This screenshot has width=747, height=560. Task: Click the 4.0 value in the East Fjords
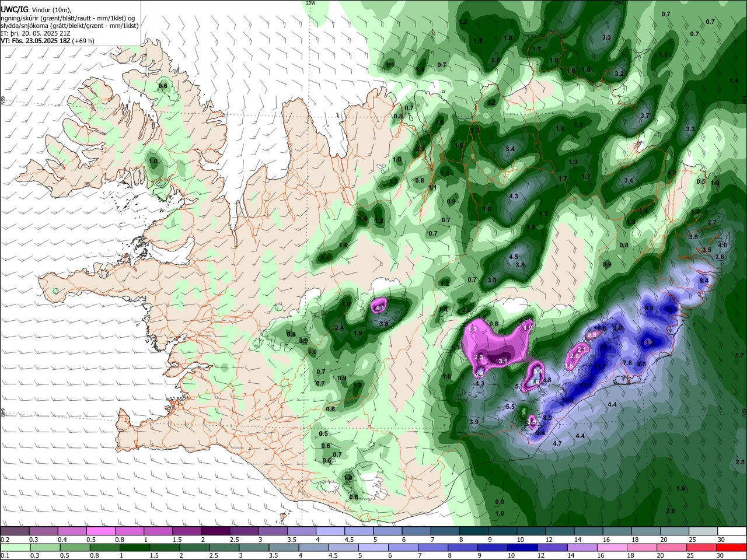(x=722, y=245)
